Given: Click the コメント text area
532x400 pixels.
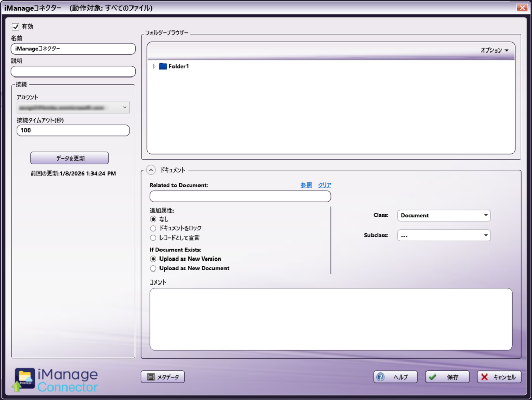Looking at the screenshot, I should (x=330, y=319).
